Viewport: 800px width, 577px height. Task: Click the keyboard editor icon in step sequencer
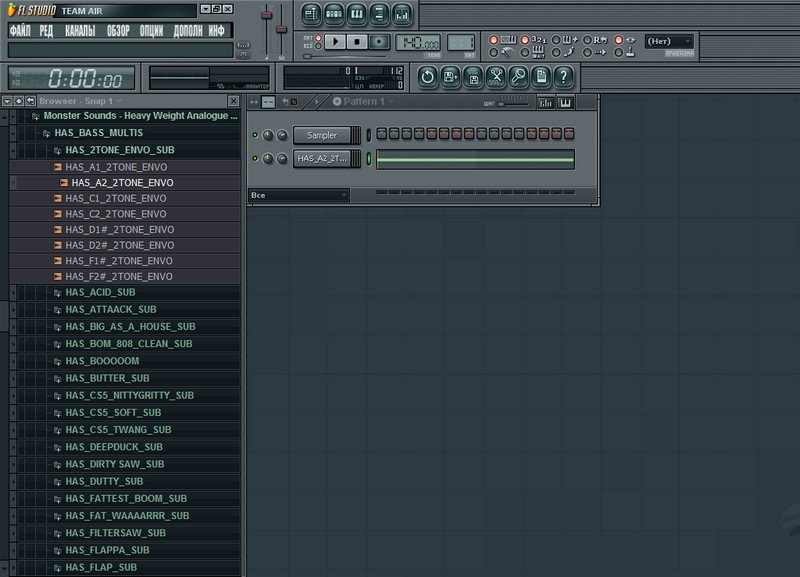tap(565, 102)
